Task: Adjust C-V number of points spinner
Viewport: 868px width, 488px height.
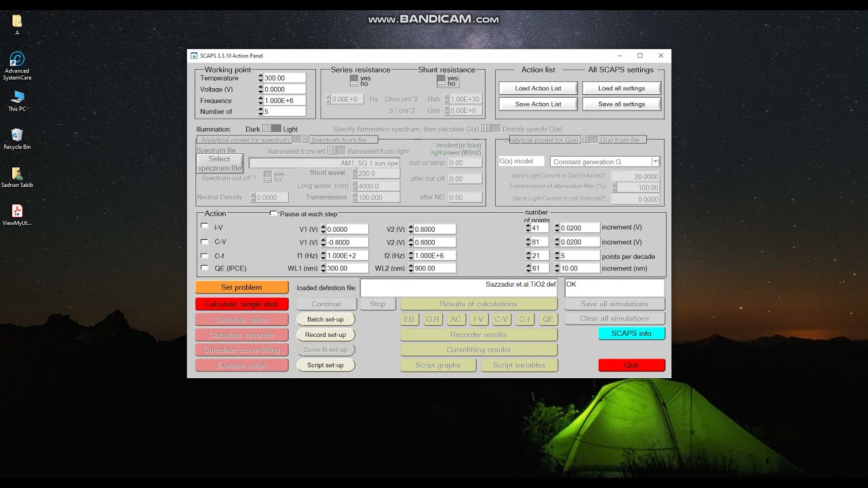Action: click(528, 242)
